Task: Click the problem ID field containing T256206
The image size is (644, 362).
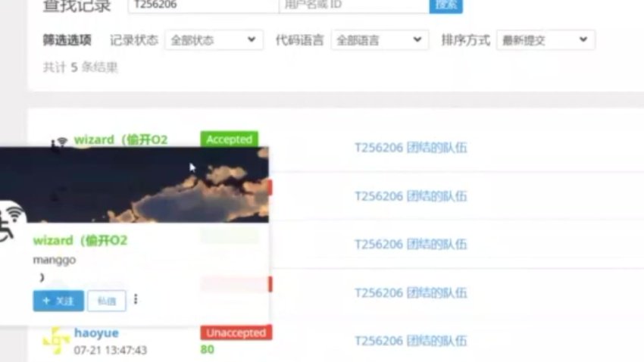Action: click(202, 5)
